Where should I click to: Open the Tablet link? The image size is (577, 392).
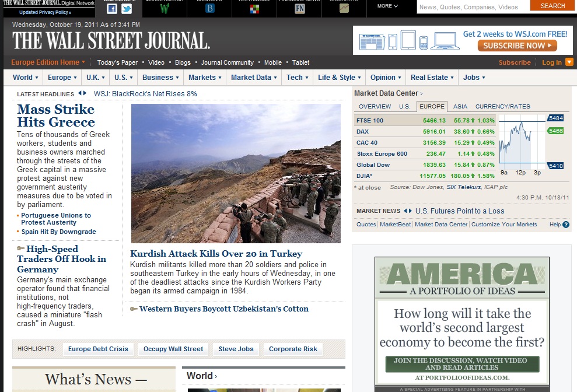coord(300,62)
